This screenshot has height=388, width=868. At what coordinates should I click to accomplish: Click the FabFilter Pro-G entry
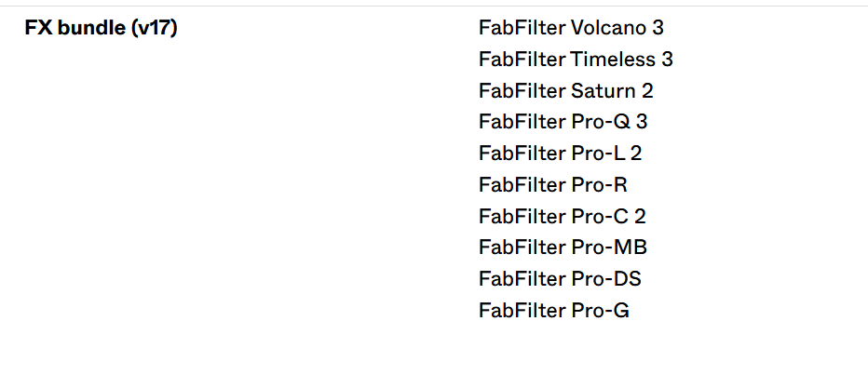553,311
